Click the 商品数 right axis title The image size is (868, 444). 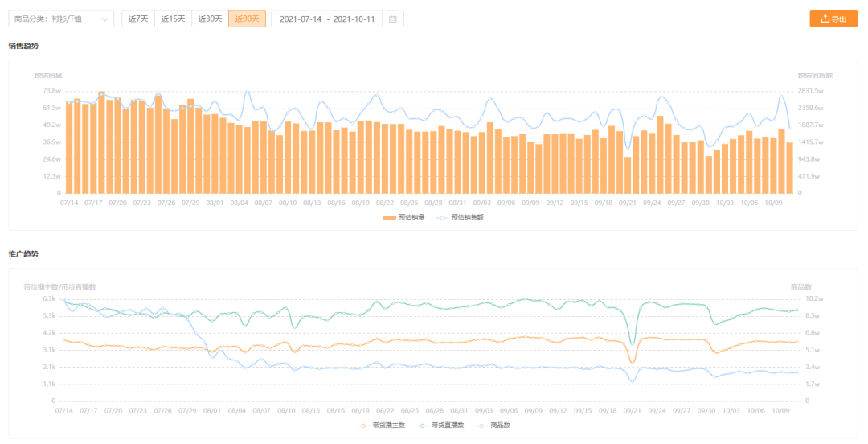tap(801, 287)
